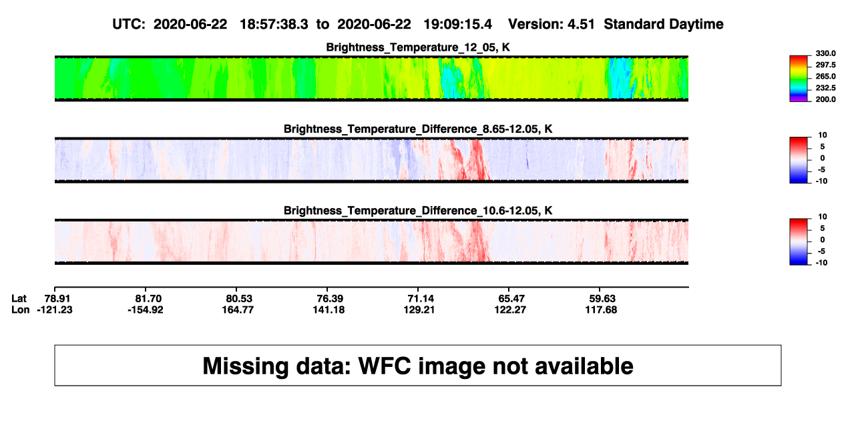The width and height of the screenshot is (868, 445).
Task: Click the Lon axis label
Action: [x=20, y=310]
